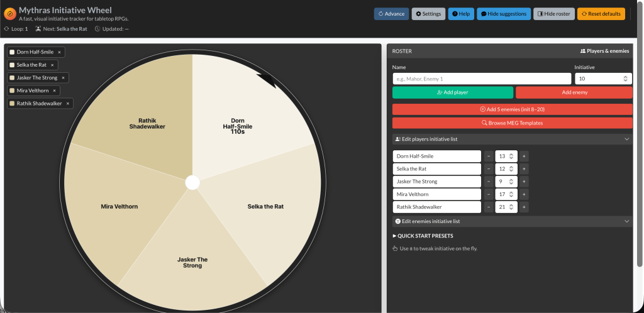
Task: Open Browse MEG Templates
Action: click(512, 123)
